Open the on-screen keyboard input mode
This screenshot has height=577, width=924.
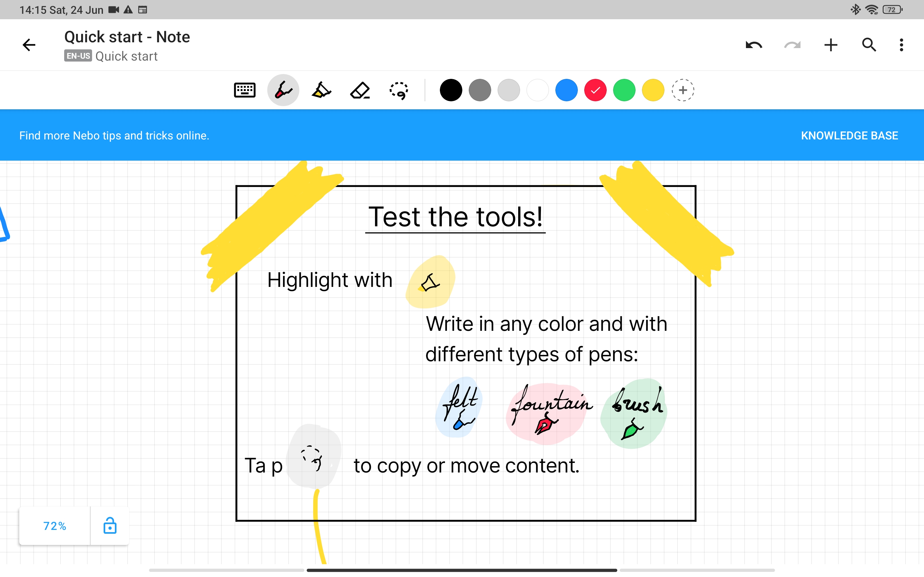(244, 90)
